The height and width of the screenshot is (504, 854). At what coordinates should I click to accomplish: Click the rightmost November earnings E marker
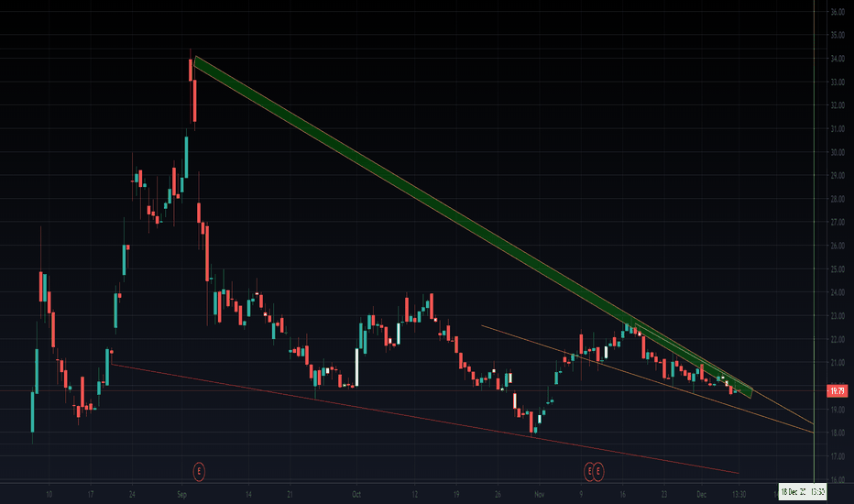(598, 471)
